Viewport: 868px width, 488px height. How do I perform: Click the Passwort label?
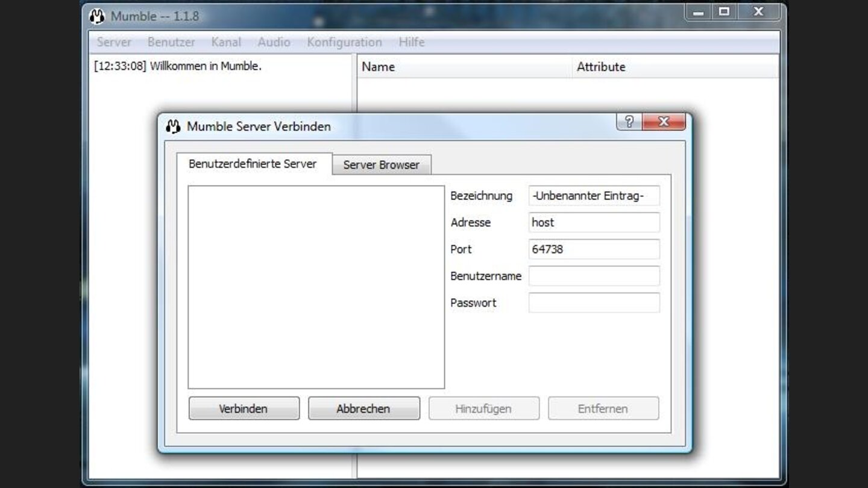tap(473, 302)
